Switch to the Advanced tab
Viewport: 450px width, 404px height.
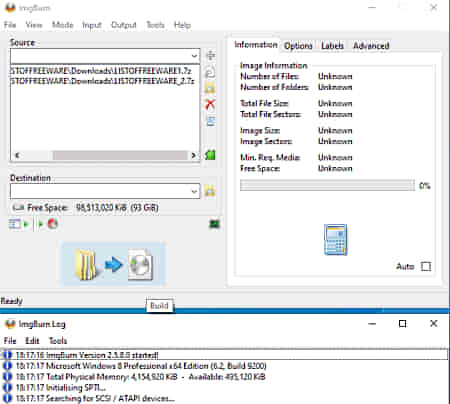[x=371, y=46]
